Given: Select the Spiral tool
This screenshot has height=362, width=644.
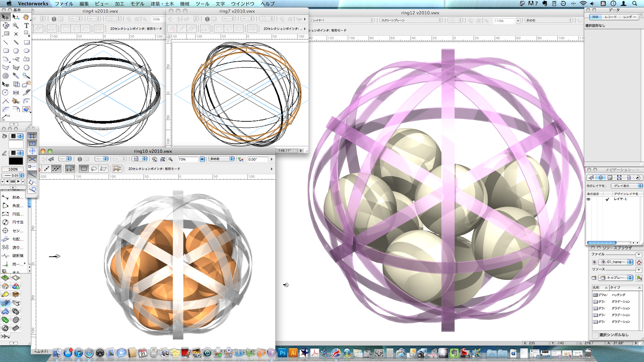Looking at the screenshot, I should pyautogui.click(x=6, y=76).
